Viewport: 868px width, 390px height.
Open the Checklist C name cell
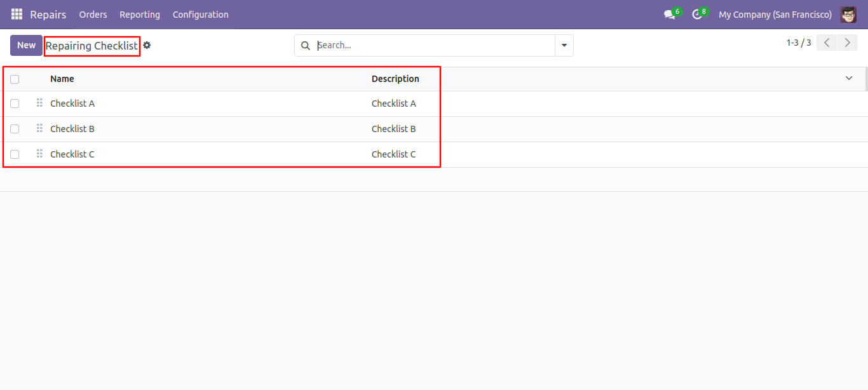(72, 154)
